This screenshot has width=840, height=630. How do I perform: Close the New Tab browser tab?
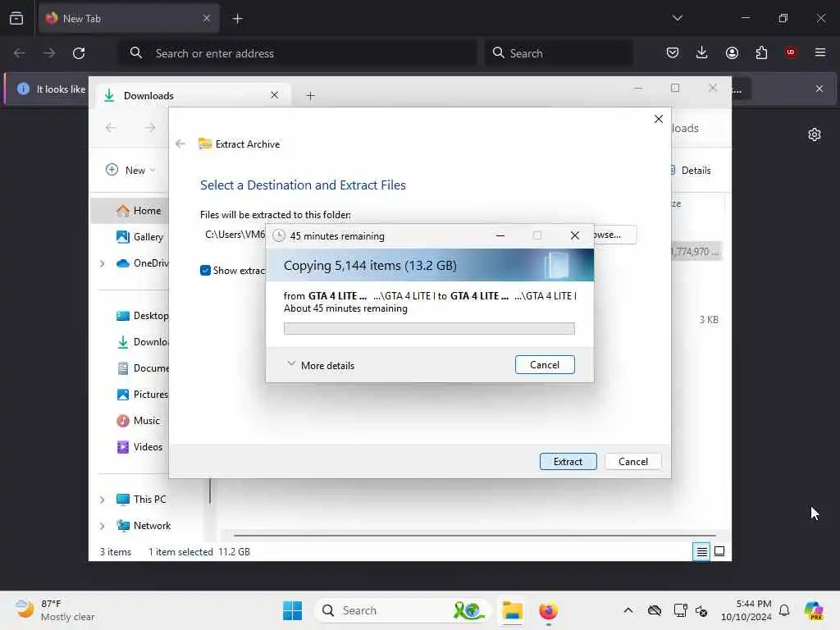pos(207,18)
